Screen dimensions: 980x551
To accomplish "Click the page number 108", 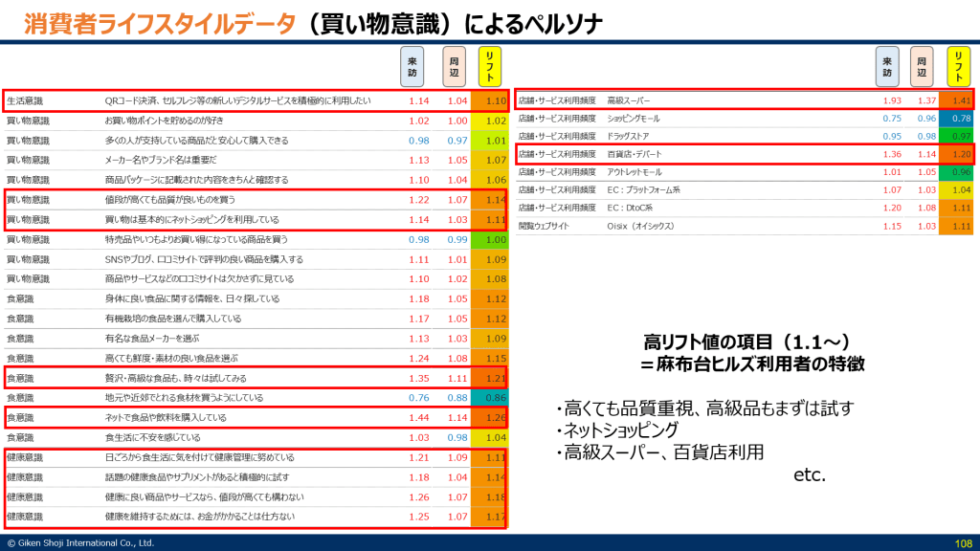I will (x=963, y=544).
